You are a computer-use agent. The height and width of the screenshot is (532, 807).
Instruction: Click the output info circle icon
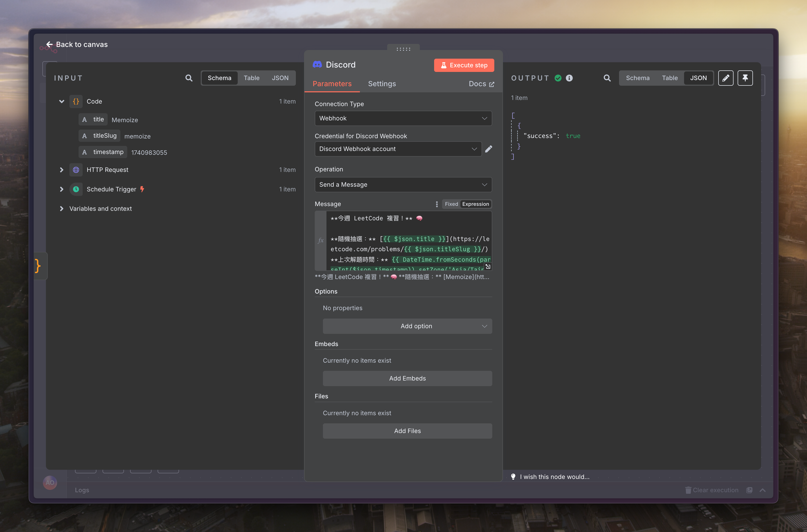[569, 78]
